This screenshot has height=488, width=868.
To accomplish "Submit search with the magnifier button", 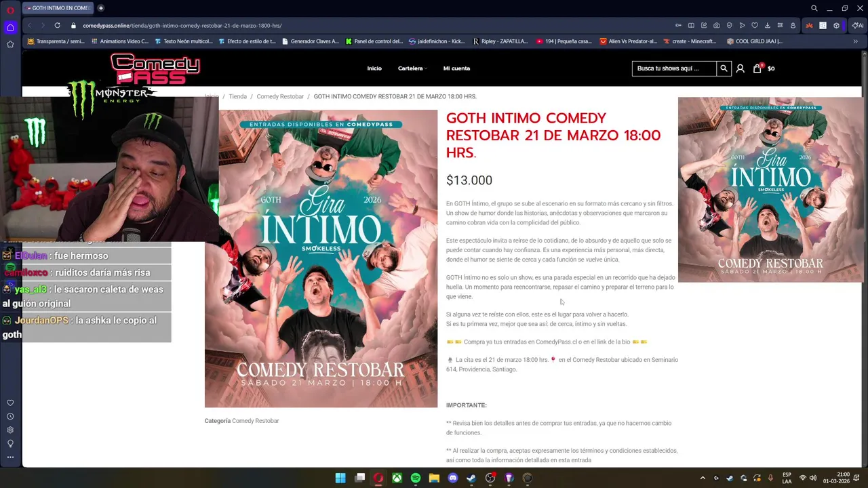I will coord(724,68).
